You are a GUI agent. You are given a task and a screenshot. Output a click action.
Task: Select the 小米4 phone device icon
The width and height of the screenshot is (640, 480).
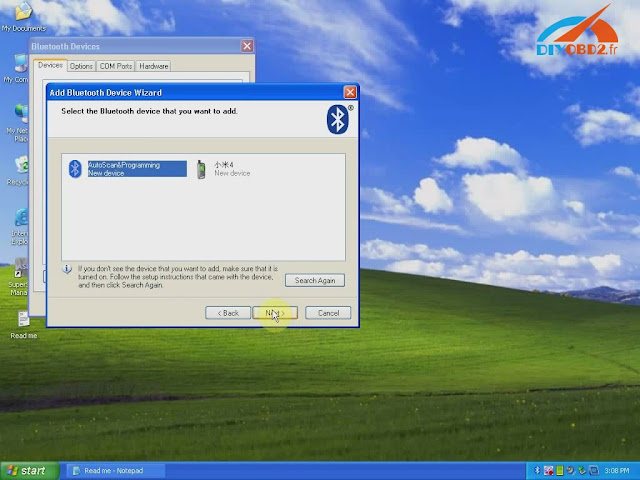pos(201,169)
